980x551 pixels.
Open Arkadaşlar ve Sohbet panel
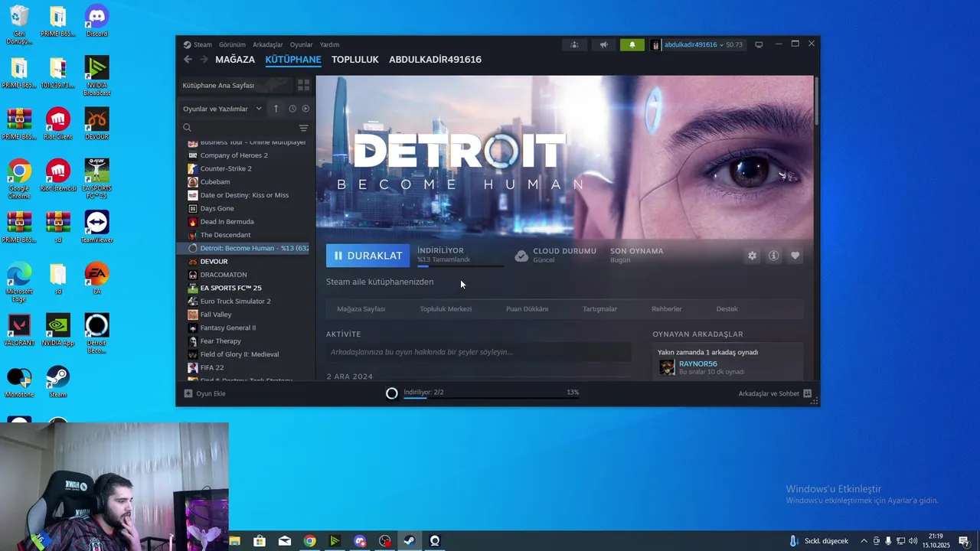click(x=774, y=393)
